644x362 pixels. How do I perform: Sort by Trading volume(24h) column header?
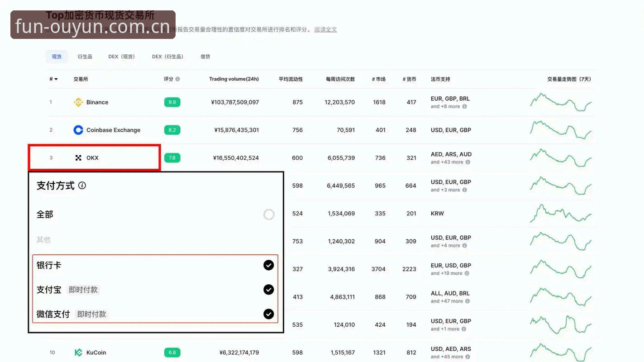click(x=234, y=79)
